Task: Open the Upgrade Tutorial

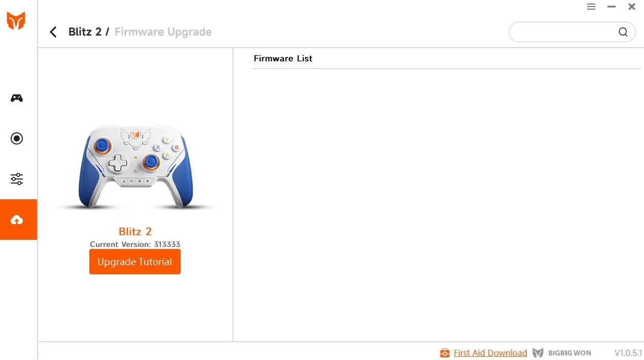Action: (135, 262)
